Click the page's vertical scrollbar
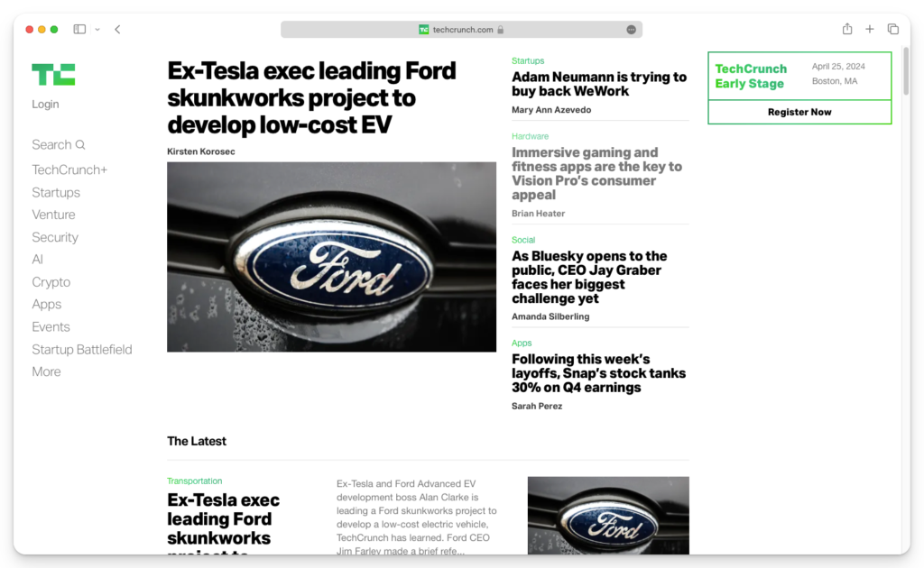The height and width of the screenshot is (568, 924). pyautogui.click(x=905, y=72)
